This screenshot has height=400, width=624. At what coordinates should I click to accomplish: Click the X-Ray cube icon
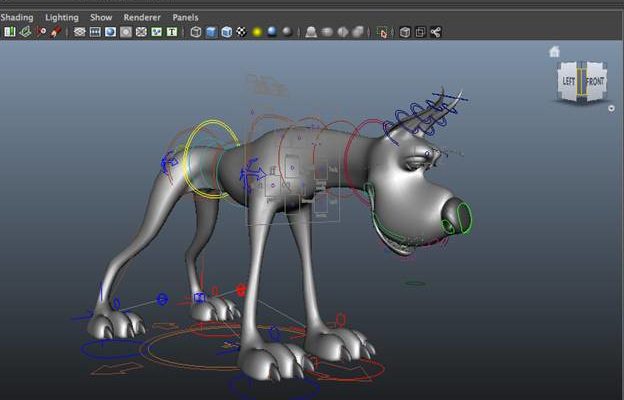click(405, 32)
